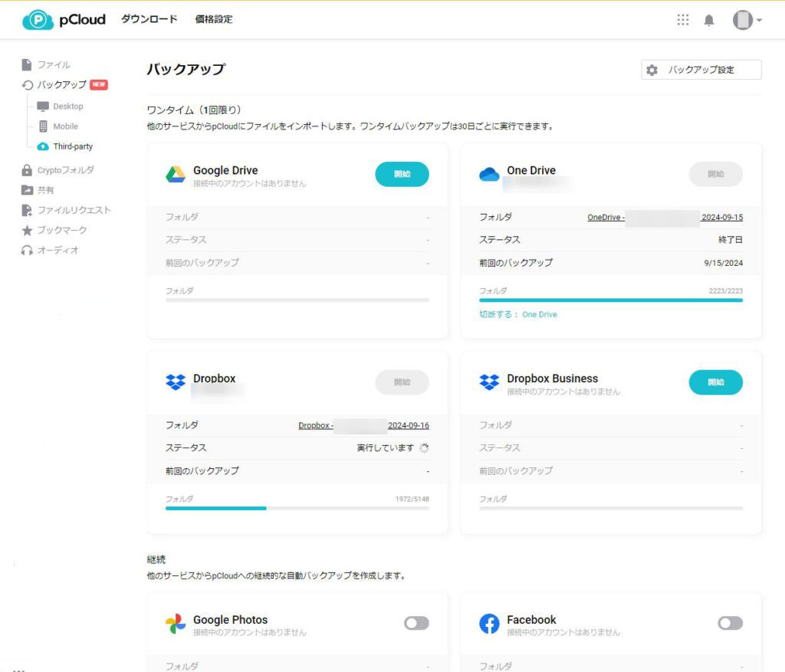The width and height of the screenshot is (785, 672).
Task: Open ファイルリクエスト in the sidebar
Action: [x=74, y=210]
